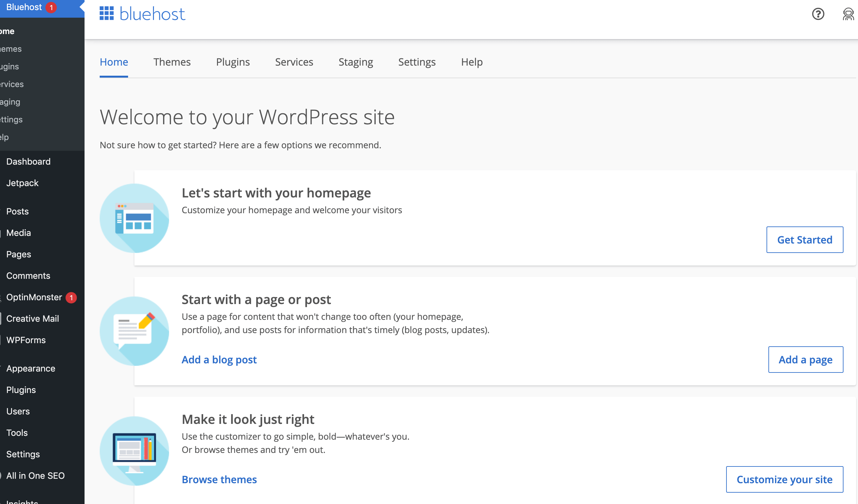Image resolution: width=858 pixels, height=504 pixels.
Task: Switch to the Themes tab
Action: (172, 62)
